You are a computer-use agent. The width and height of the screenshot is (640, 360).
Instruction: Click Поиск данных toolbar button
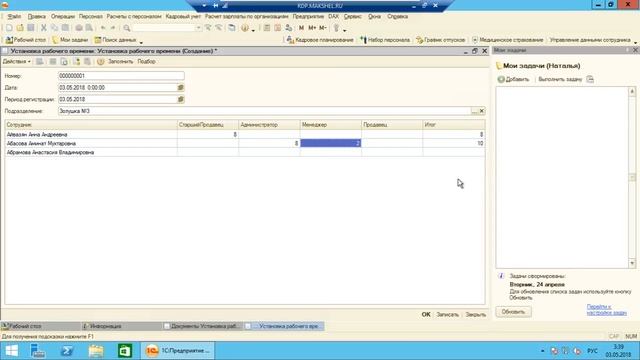[x=115, y=40]
